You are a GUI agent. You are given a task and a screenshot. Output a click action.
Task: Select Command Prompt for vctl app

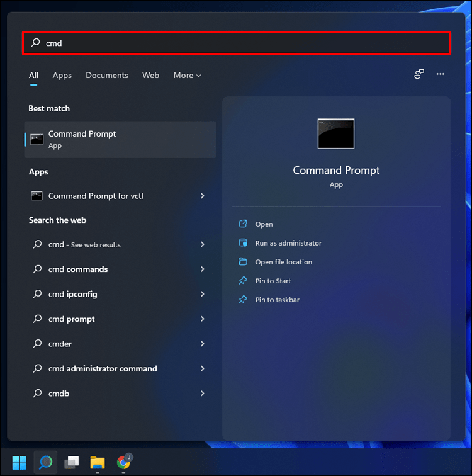(x=120, y=196)
